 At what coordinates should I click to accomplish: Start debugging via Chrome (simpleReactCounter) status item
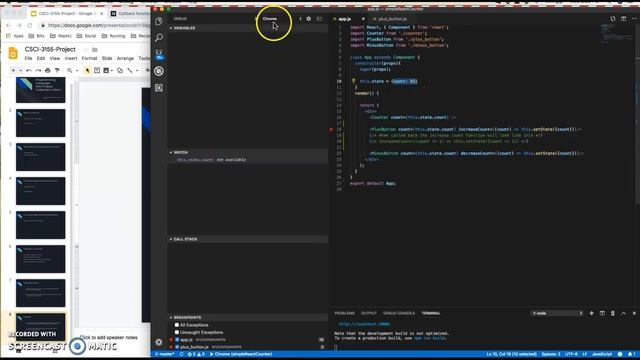point(241,354)
